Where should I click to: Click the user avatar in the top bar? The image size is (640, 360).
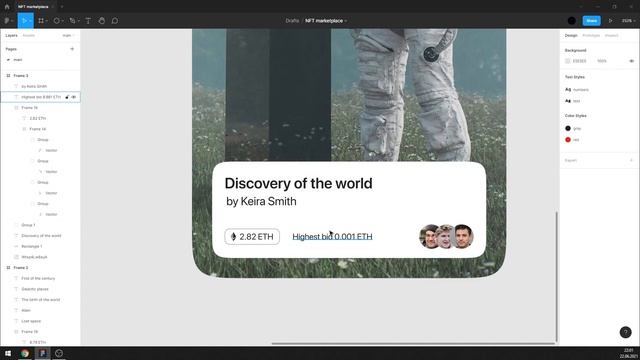tap(572, 20)
